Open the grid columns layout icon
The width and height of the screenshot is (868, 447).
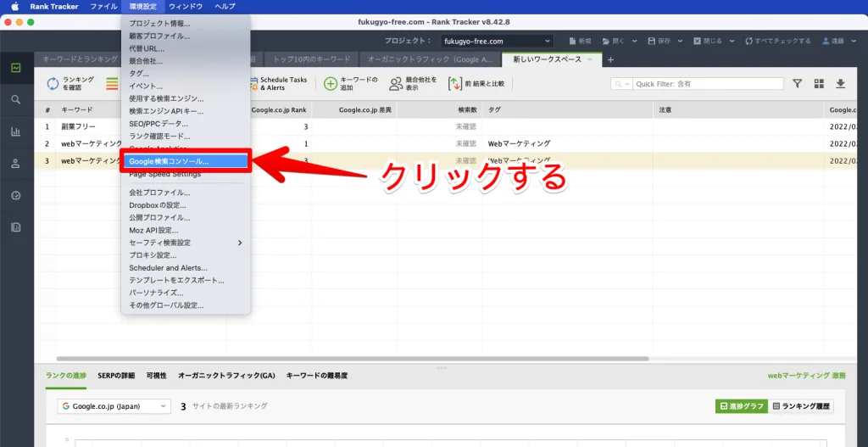[x=820, y=84]
